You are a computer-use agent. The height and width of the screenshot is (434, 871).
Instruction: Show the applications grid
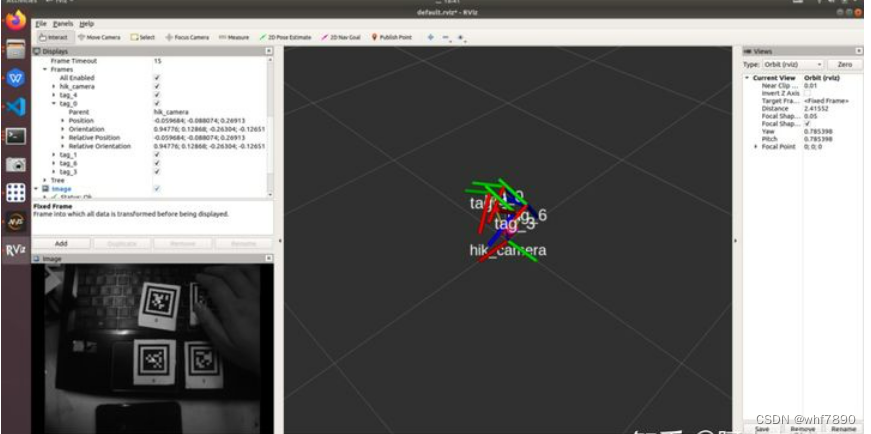click(16, 193)
